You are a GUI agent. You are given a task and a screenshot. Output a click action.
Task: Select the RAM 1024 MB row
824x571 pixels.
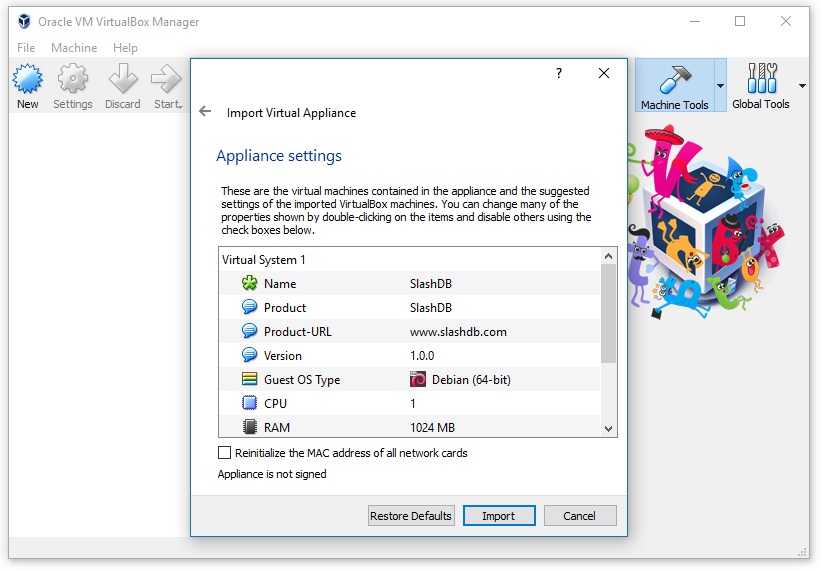(x=410, y=428)
